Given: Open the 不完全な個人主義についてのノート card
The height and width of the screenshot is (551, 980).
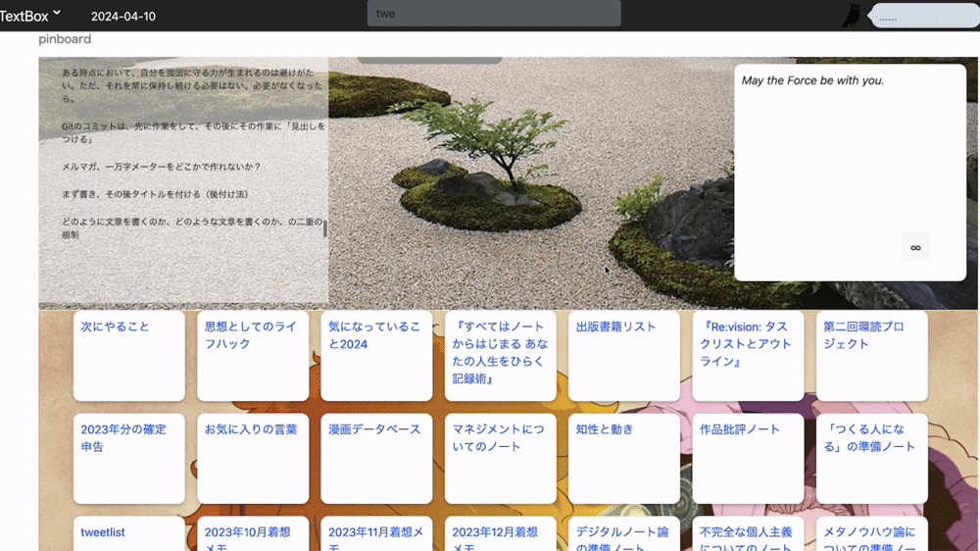Looking at the screenshot, I should click(x=748, y=533).
